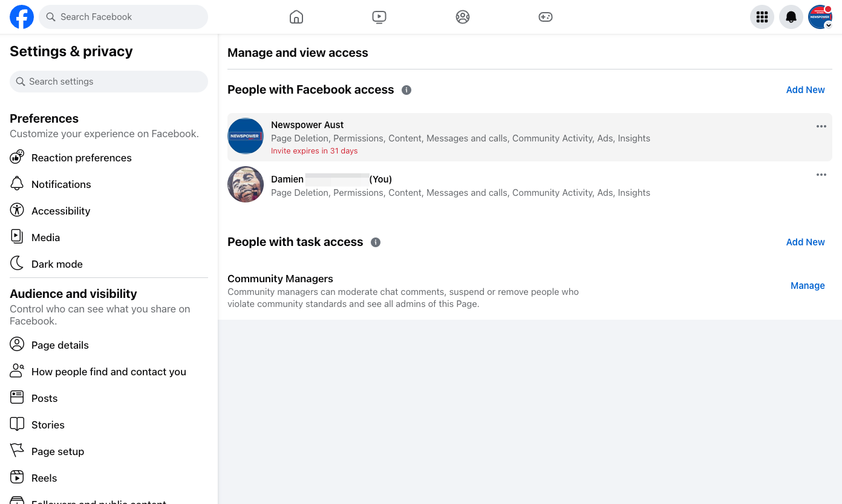Screen dimensions: 842x504
Task: Open Reels settings label
Action: point(44,478)
